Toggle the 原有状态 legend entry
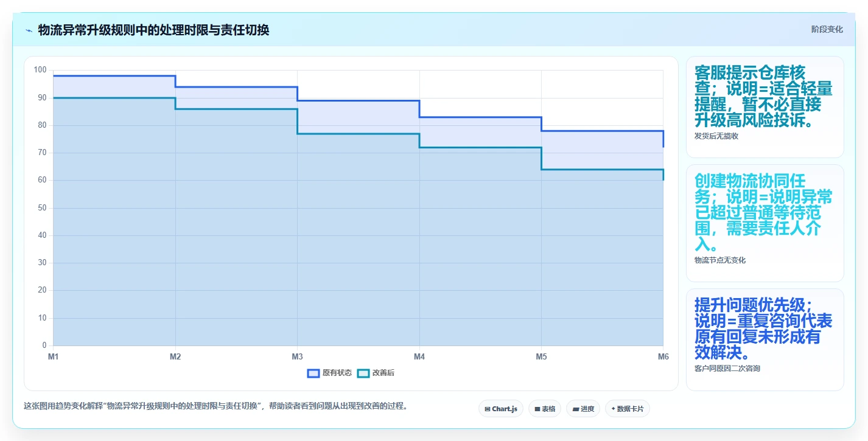The image size is (868, 441). click(x=329, y=373)
